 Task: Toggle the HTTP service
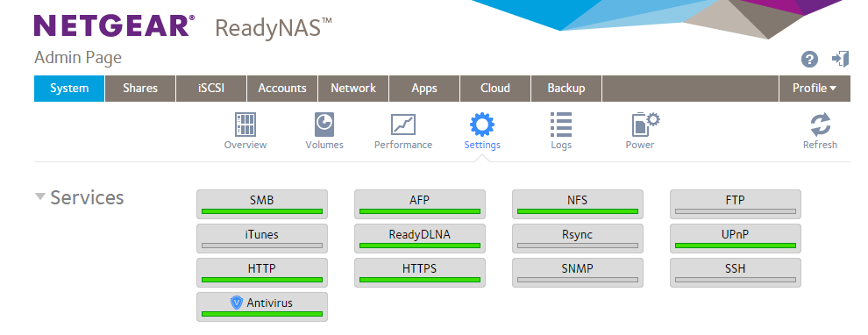click(x=262, y=273)
